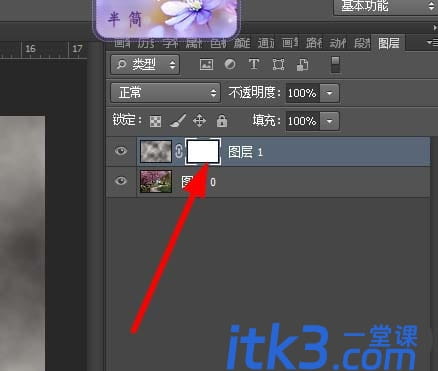Switch to the 动作 tab
The width and height of the screenshot is (438, 371).
tap(338, 43)
